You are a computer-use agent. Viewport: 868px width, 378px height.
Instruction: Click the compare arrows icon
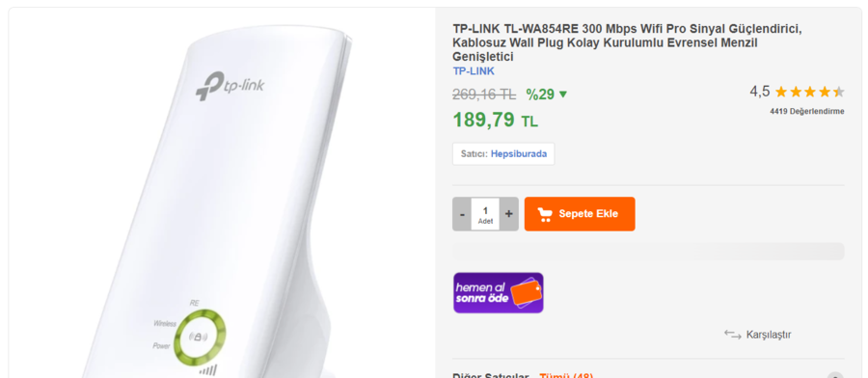[732, 335]
